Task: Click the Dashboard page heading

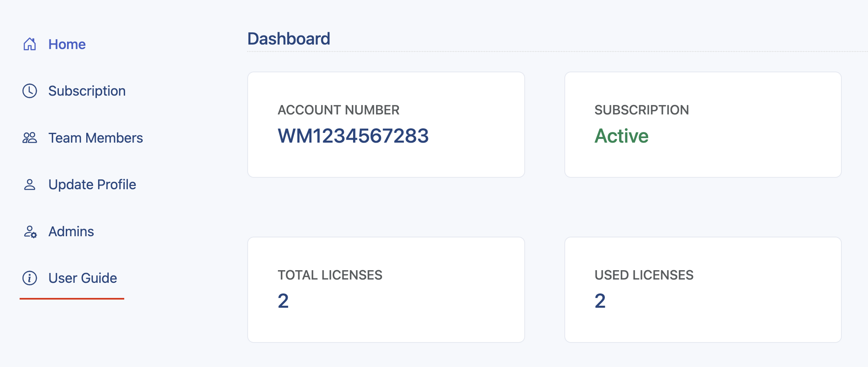Action: 289,39
